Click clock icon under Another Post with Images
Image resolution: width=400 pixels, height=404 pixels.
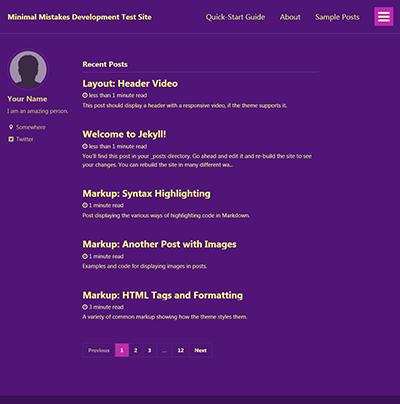(x=85, y=256)
